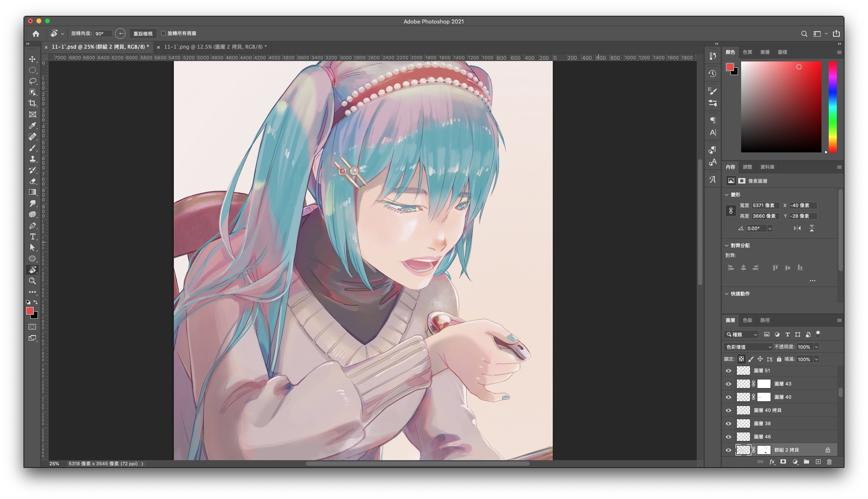This screenshot has width=868, height=499.
Task: Select the Rotate View tool in toolbar
Action: pyautogui.click(x=32, y=270)
